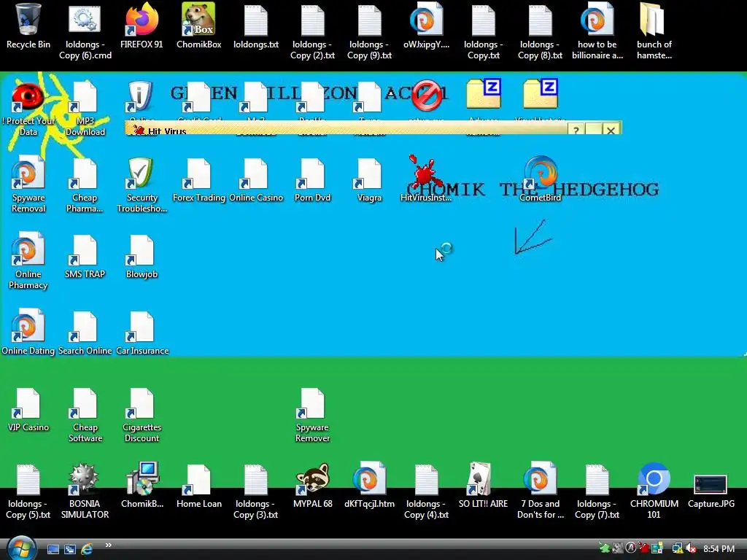Select the Online Casino shortcut
747x560 pixels.
point(256,180)
